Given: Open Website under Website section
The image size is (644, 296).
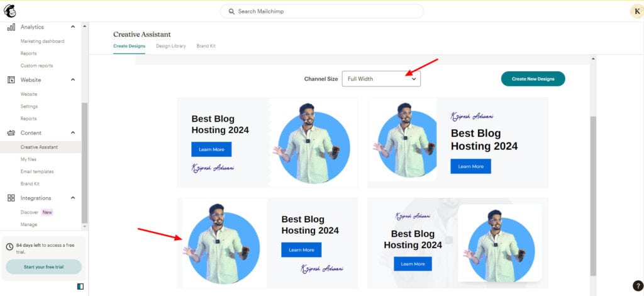Looking at the screenshot, I should (x=29, y=94).
